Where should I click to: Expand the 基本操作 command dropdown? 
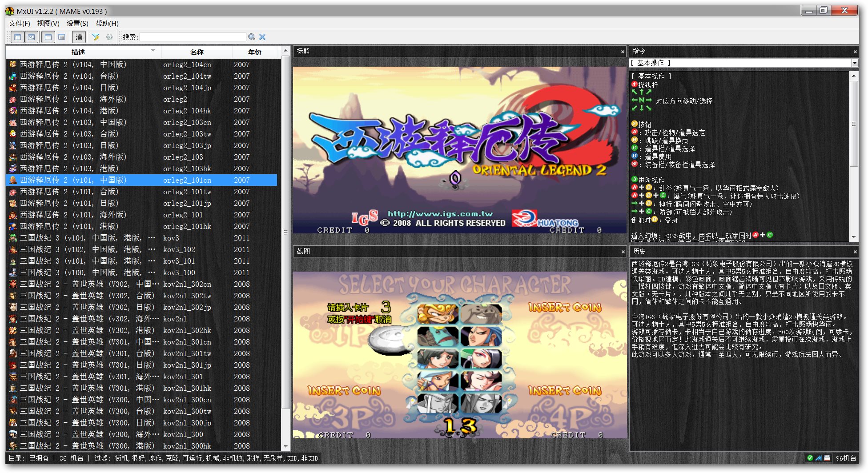(x=855, y=63)
